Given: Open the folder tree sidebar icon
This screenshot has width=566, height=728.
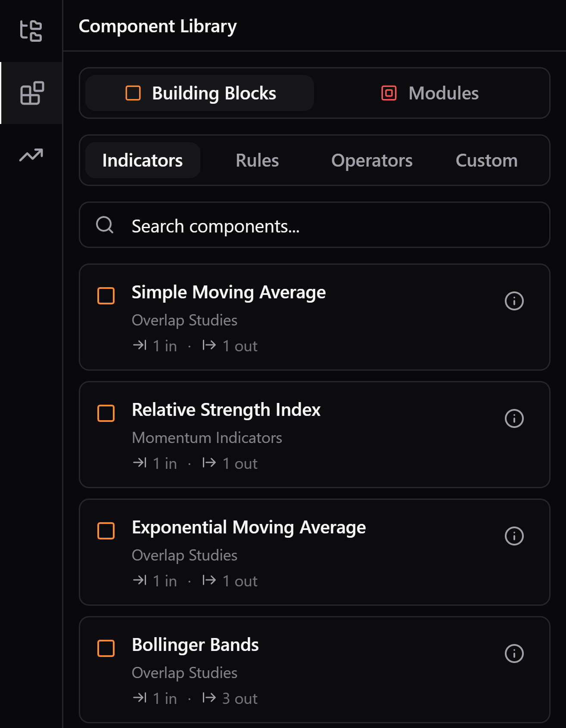Looking at the screenshot, I should tap(31, 31).
